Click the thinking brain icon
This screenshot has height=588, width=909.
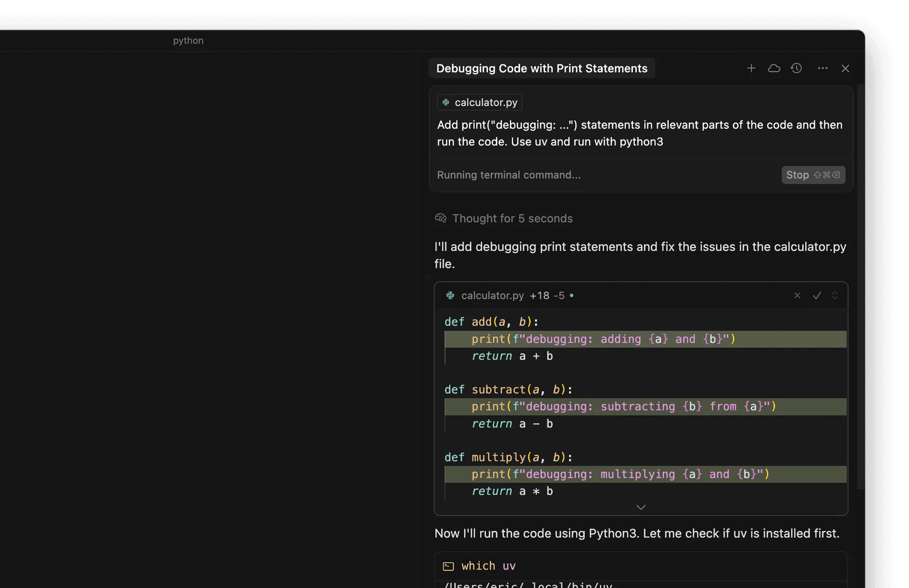pos(440,218)
